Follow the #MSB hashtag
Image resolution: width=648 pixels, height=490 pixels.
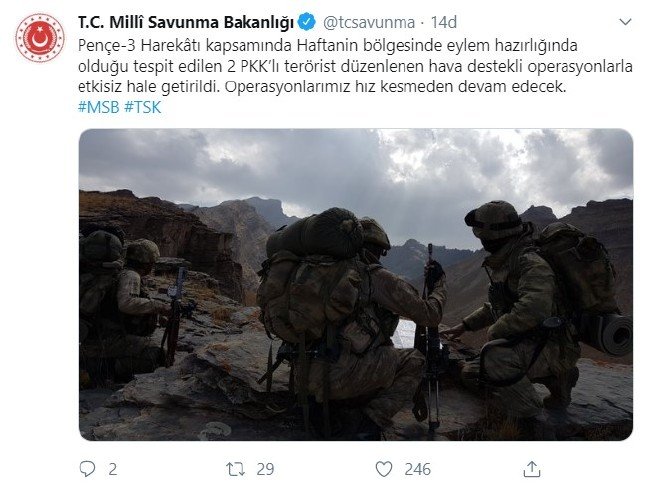click(x=98, y=107)
